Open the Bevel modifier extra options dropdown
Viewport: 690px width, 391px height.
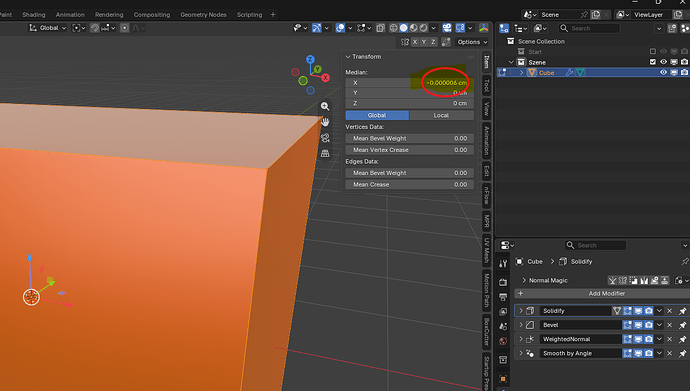(x=659, y=325)
